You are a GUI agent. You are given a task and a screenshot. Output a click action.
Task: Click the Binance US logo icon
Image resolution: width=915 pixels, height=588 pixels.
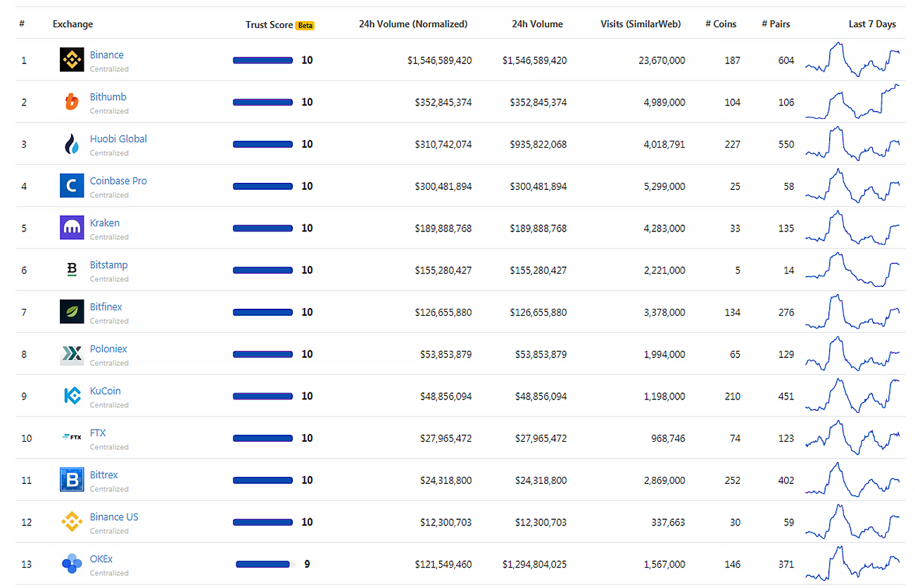pos(72,522)
